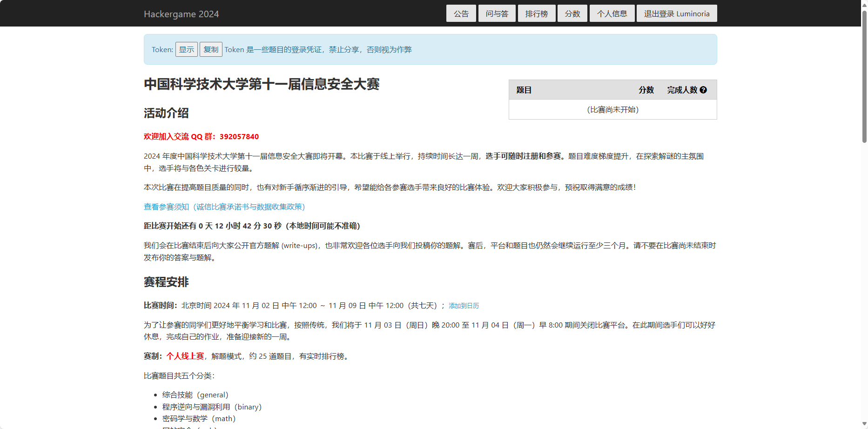This screenshot has height=429, width=868.
Task: Show the Token with the 显示 button
Action: click(x=186, y=49)
